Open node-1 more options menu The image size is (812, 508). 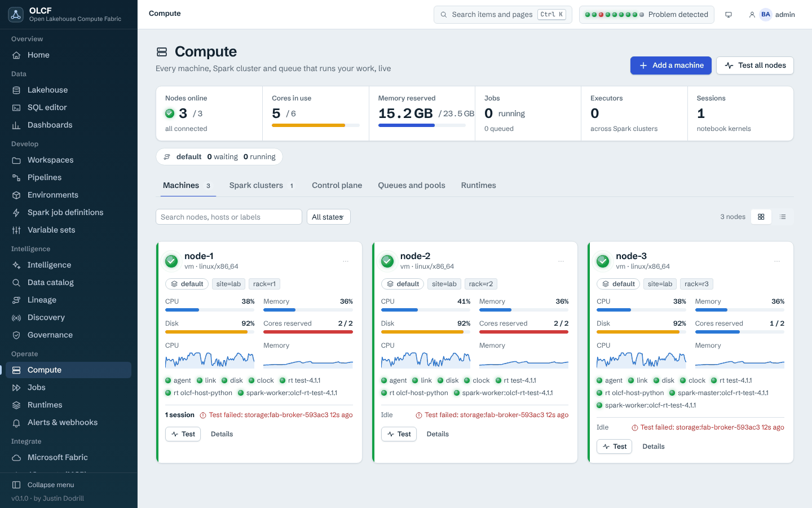[x=346, y=261]
